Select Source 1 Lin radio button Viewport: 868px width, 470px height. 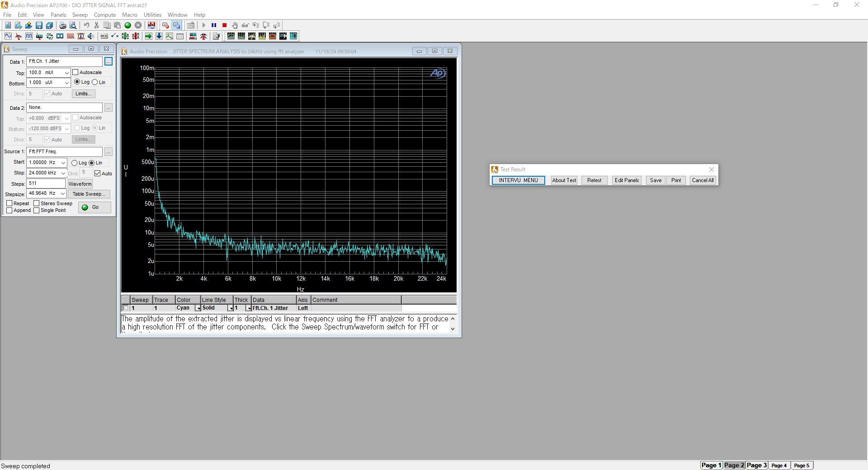click(91, 163)
